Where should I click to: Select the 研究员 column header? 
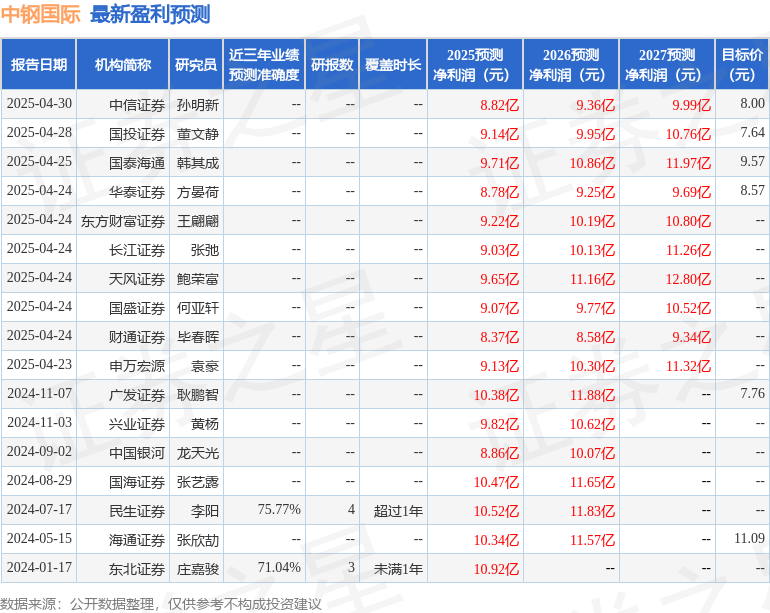tap(196, 64)
